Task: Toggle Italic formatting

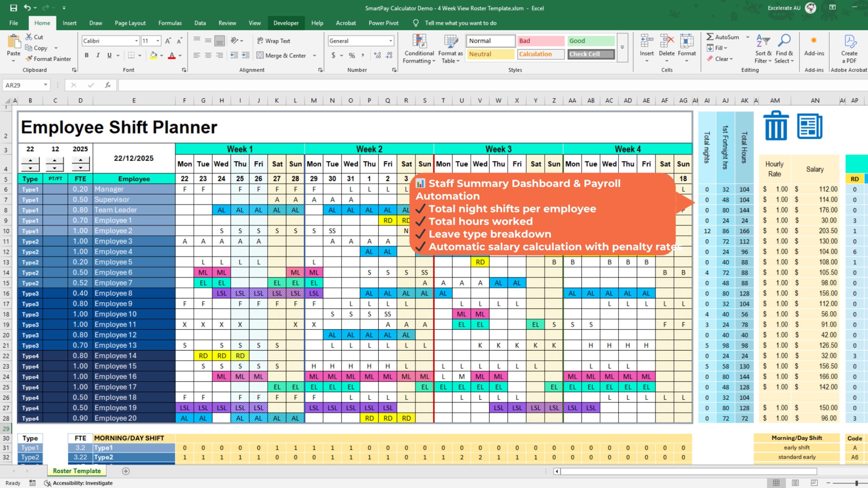Action: point(98,55)
